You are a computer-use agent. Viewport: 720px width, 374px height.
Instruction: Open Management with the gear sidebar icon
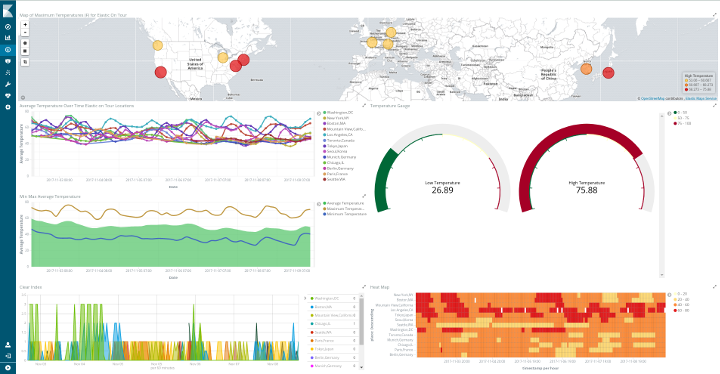coord(7,107)
